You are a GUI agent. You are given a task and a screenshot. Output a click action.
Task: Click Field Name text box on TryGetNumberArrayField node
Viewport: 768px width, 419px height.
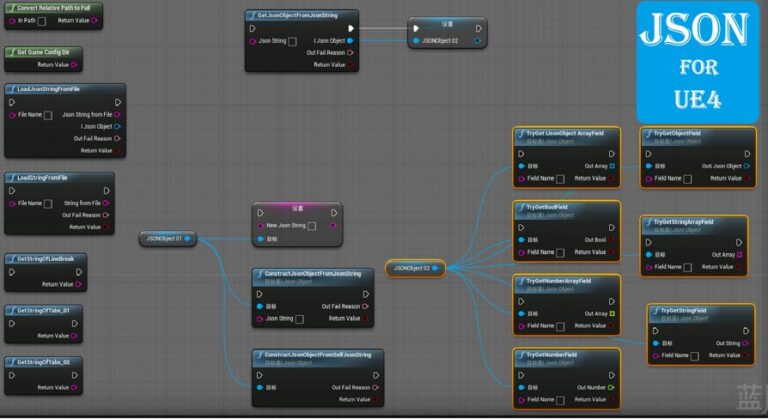[560, 326]
